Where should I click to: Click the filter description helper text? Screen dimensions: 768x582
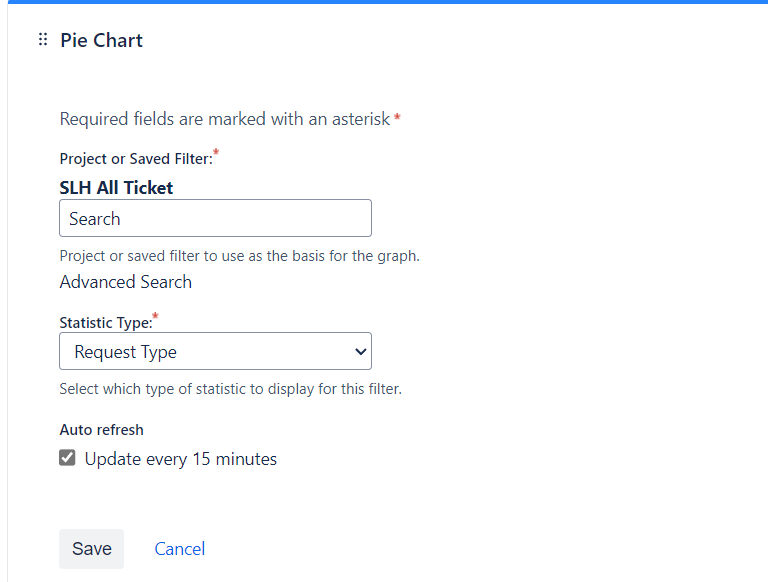click(239, 255)
